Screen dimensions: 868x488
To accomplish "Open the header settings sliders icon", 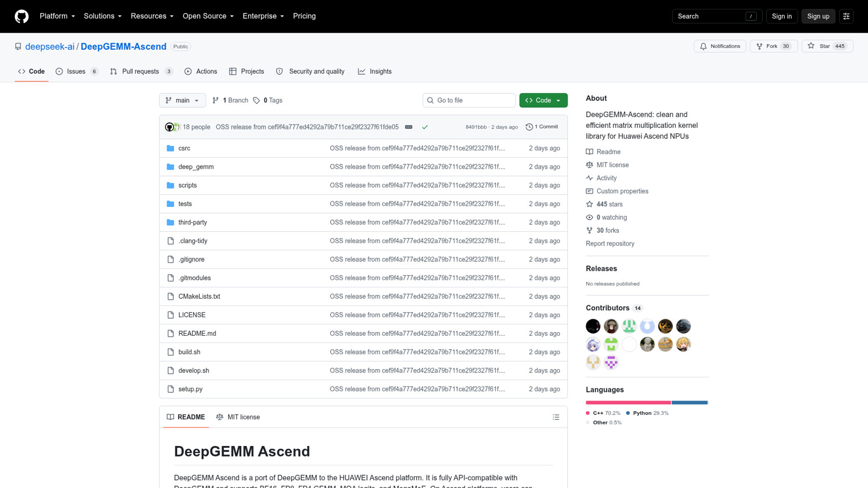I will point(846,16).
